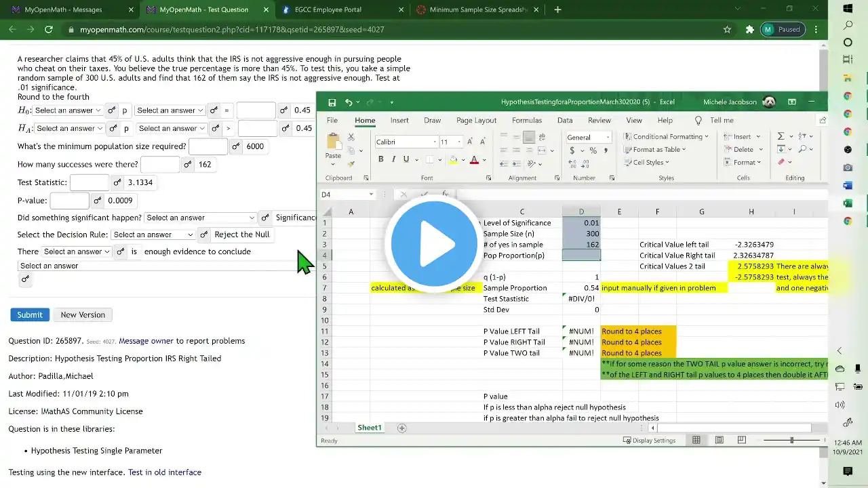Viewport: 868px width, 488px height.
Task: Click the Message owner link
Action: tap(146, 341)
